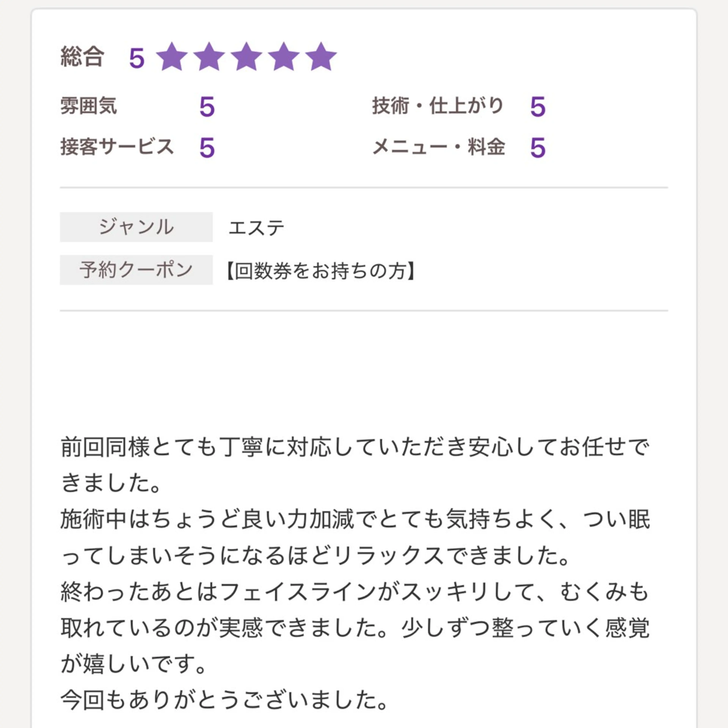Click the third (middle) rating star

click(x=246, y=57)
